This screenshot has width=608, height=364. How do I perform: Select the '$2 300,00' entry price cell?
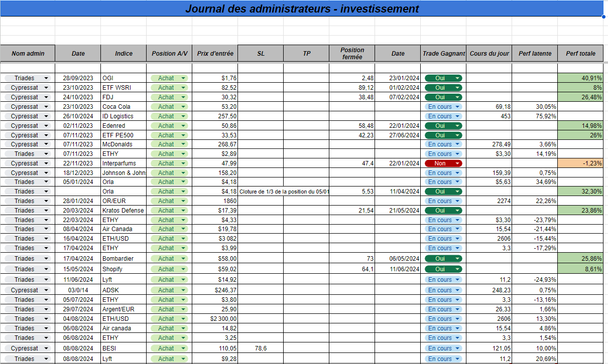(215, 319)
